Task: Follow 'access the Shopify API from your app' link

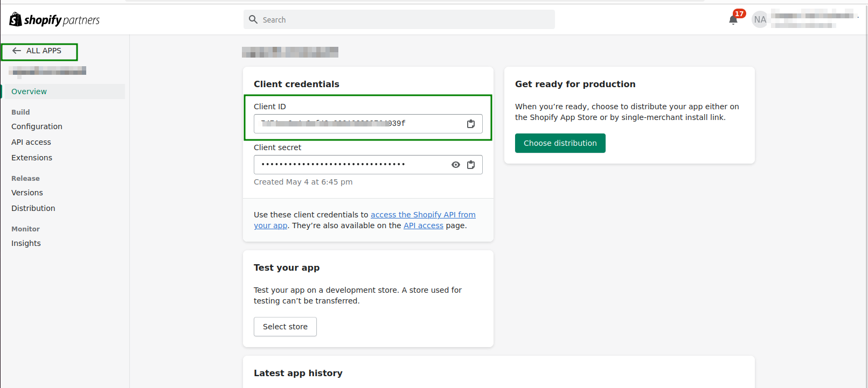Action: click(423, 215)
